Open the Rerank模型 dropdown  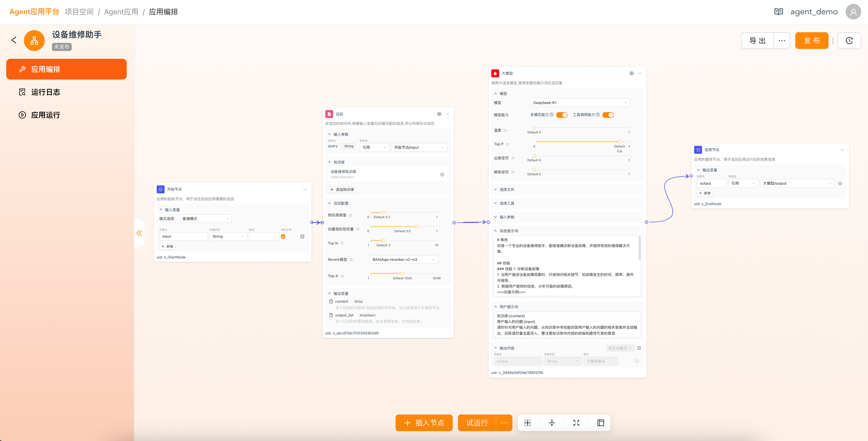coord(403,260)
